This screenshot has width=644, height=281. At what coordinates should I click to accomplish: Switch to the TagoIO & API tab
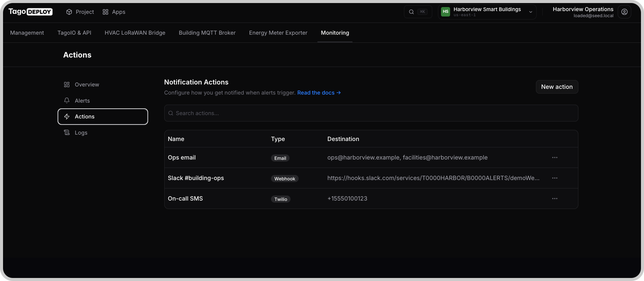coord(74,33)
